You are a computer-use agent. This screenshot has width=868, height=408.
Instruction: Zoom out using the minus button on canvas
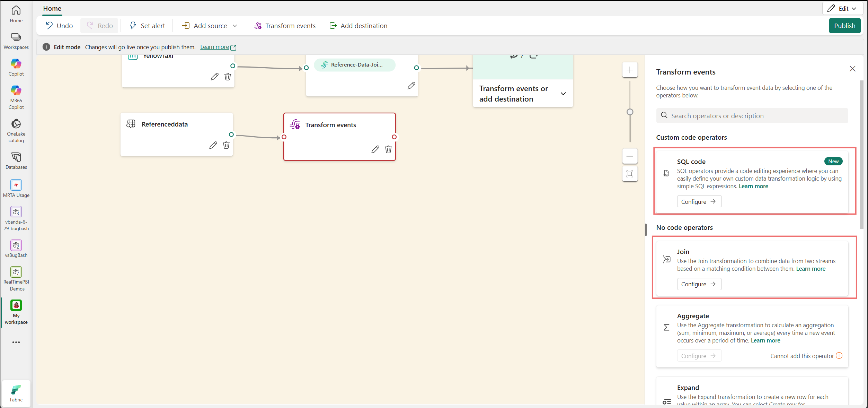(x=630, y=156)
